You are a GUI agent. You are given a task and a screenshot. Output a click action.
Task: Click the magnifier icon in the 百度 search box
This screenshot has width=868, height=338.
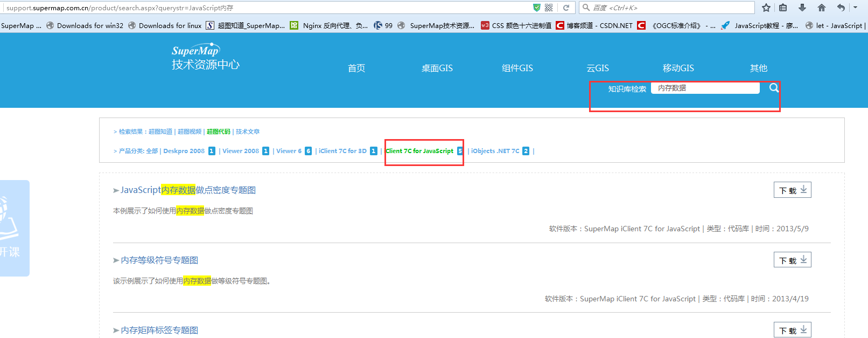point(586,8)
